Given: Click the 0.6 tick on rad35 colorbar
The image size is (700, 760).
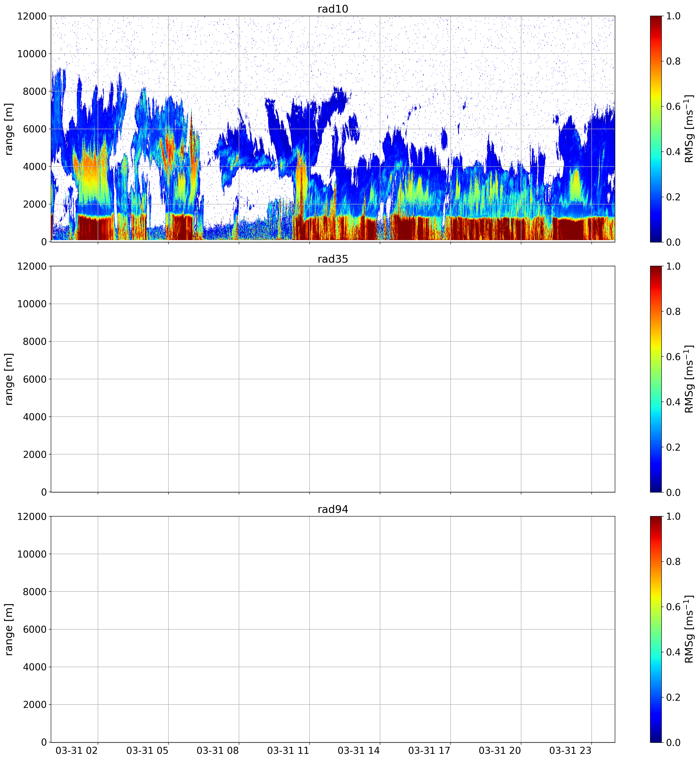Looking at the screenshot, I should point(673,357).
